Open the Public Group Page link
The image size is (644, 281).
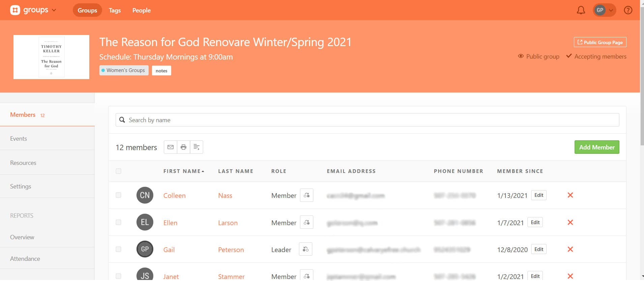(600, 42)
